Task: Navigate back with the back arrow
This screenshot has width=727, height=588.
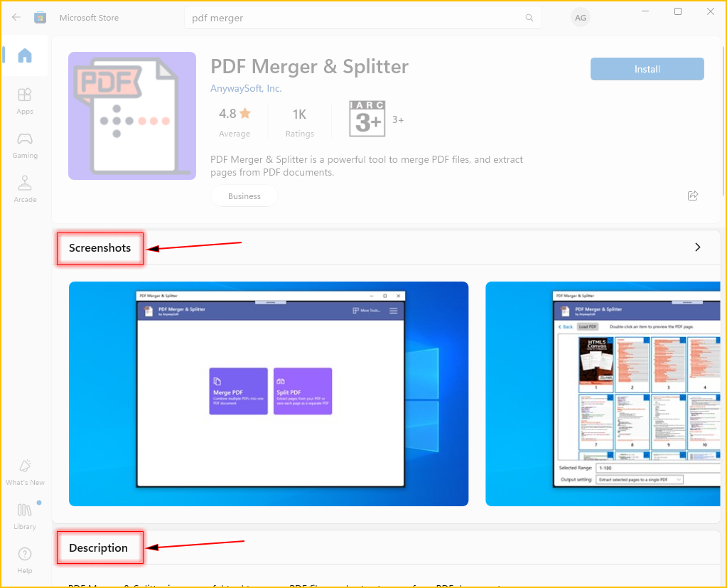Action: [x=16, y=18]
